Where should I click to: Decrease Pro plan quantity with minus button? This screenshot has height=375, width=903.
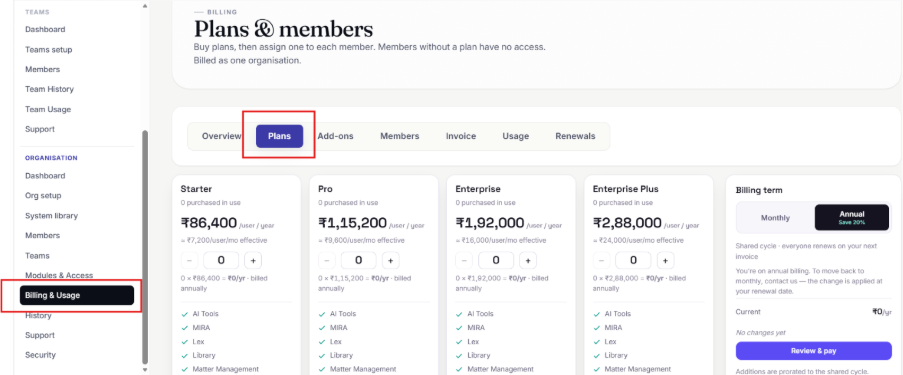point(327,260)
